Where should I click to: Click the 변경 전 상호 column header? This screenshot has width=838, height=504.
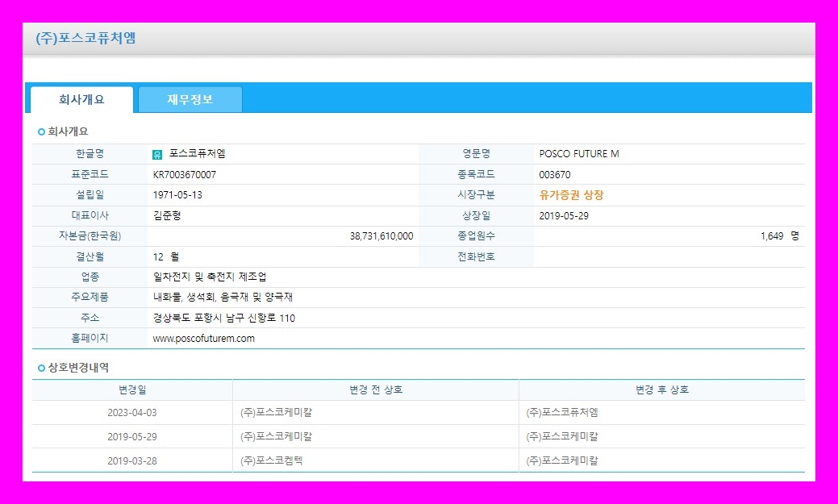click(x=376, y=389)
